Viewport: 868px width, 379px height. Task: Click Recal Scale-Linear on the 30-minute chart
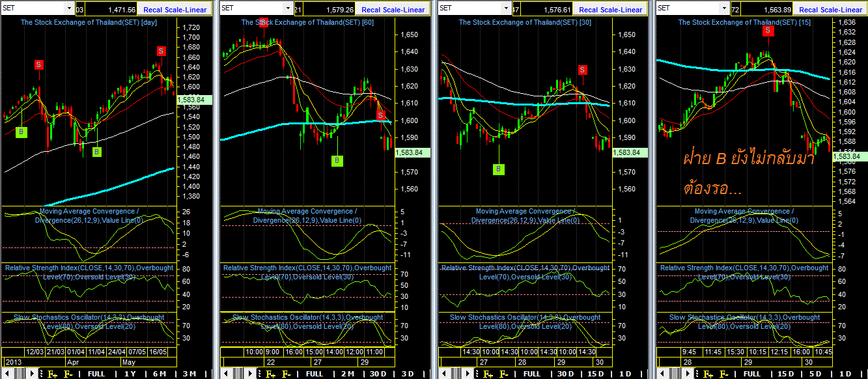tap(610, 9)
